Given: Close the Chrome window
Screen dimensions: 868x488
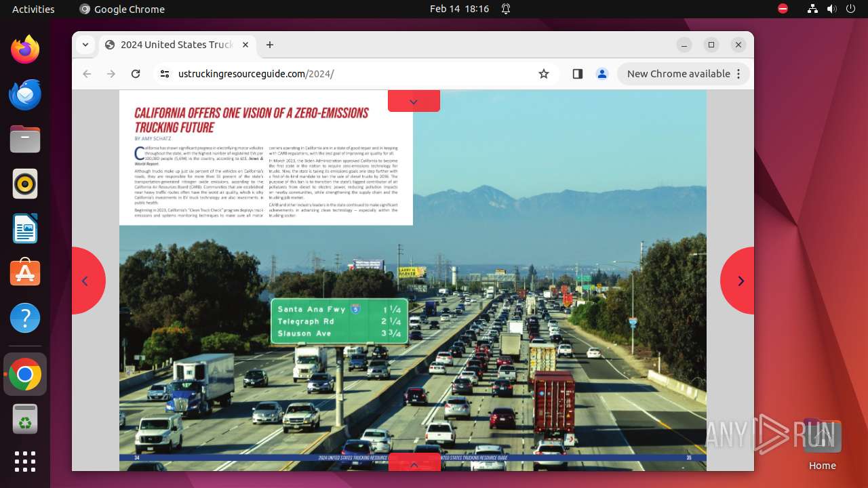Looking at the screenshot, I should point(738,45).
